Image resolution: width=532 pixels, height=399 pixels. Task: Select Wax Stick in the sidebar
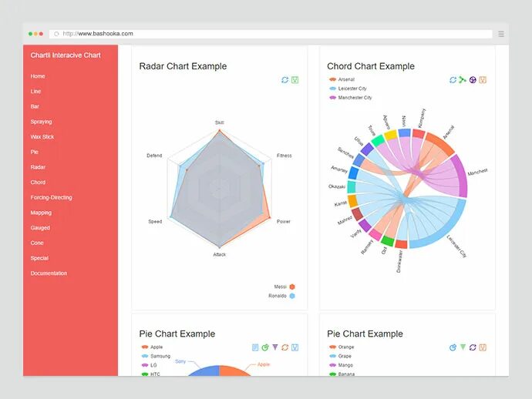[42, 137]
